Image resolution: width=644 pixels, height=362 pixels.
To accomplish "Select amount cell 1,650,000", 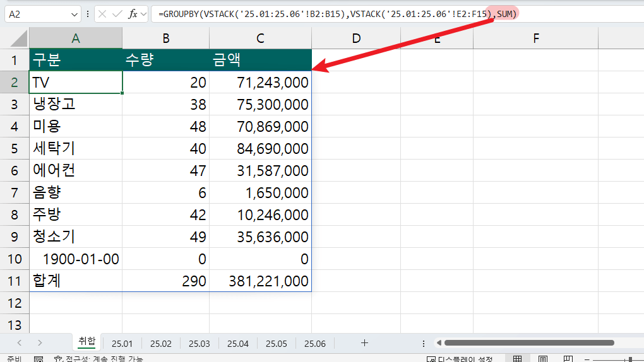I will click(260, 192).
